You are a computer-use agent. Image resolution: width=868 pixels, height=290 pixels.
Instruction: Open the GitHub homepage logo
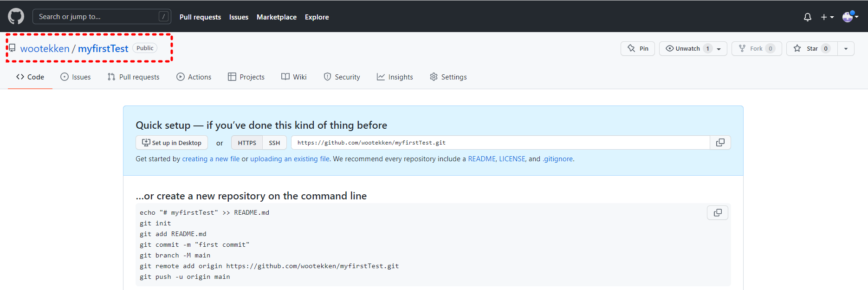(16, 16)
